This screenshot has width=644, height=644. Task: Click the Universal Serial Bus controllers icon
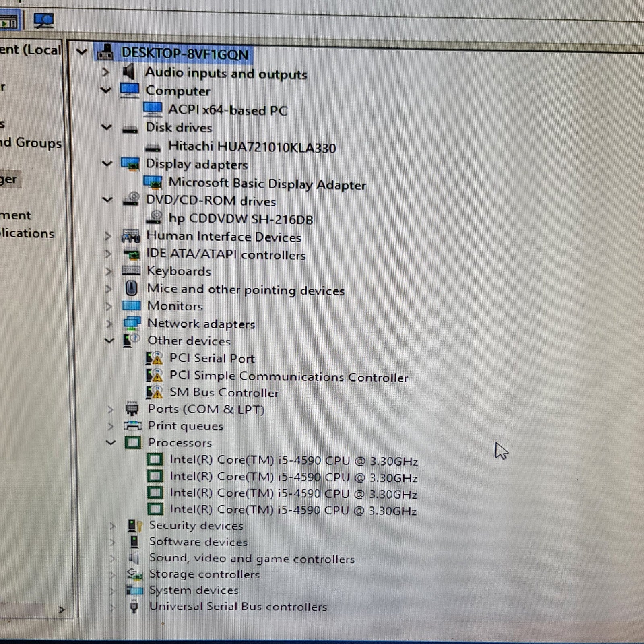[x=133, y=607]
